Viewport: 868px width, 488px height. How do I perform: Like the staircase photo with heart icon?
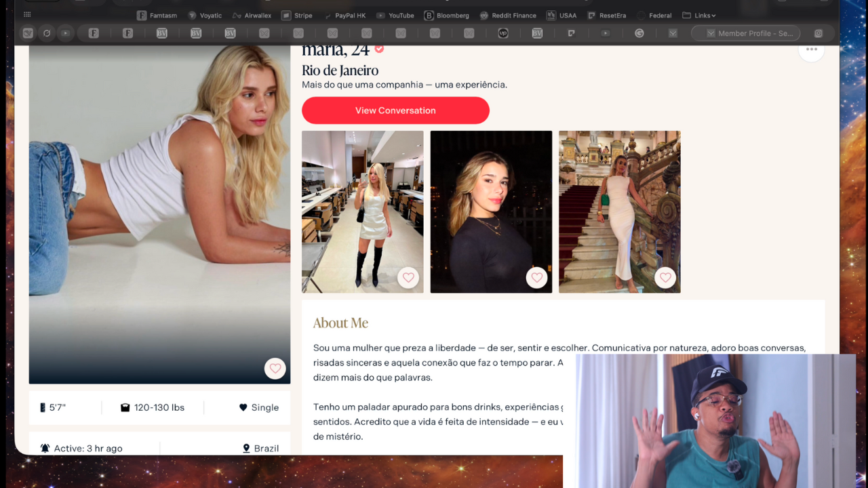click(x=665, y=278)
